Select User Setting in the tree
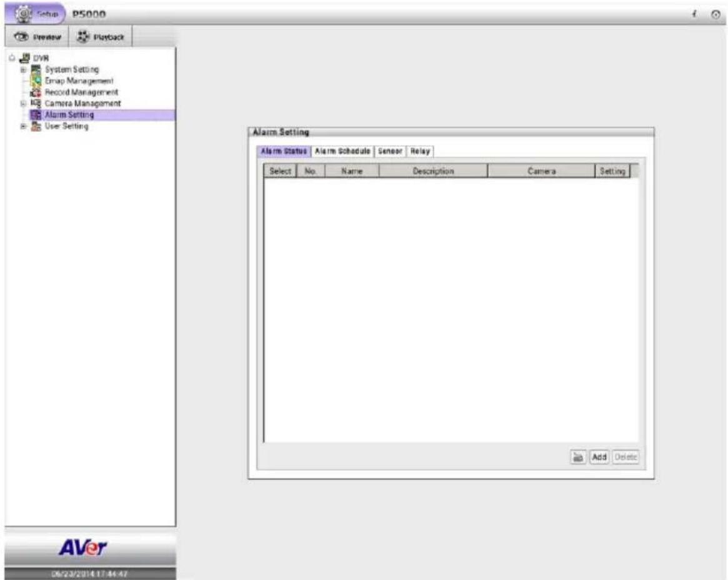Image resolution: width=728 pixels, height=580 pixels. tap(66, 126)
